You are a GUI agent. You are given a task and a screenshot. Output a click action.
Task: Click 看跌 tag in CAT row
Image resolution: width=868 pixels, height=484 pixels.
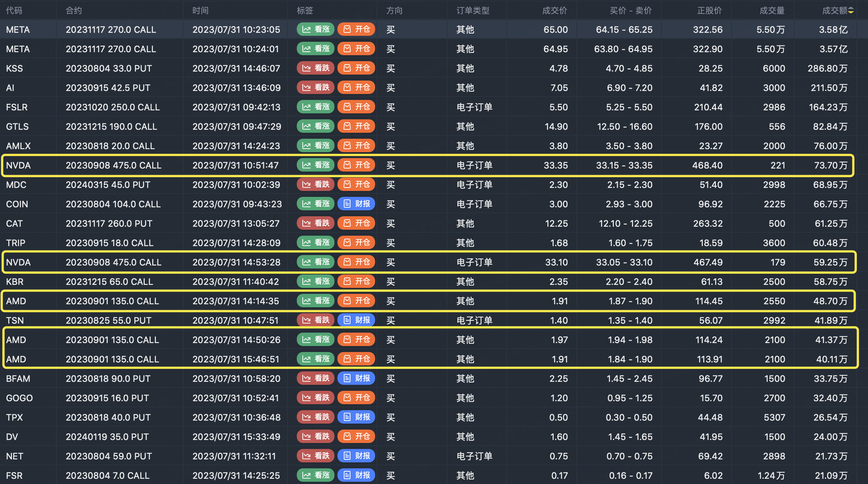(x=315, y=223)
